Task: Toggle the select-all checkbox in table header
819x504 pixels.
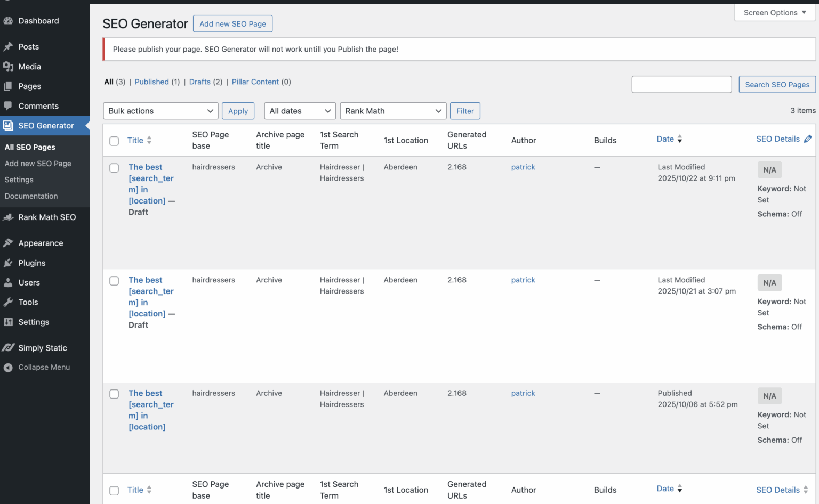Action: click(114, 141)
